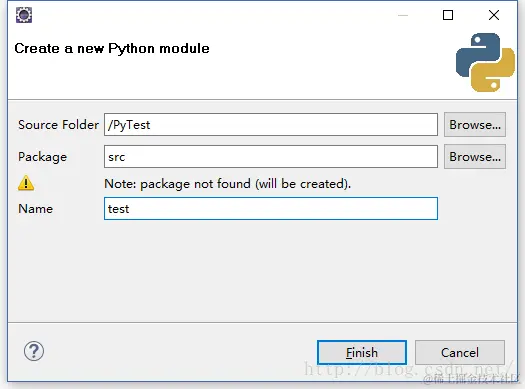Click the Package label
This screenshot has width=525, height=389.
(x=43, y=157)
